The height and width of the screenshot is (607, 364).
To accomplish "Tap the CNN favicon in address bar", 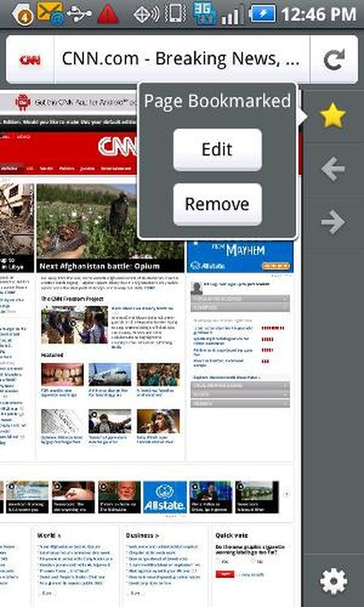I will coord(30,60).
